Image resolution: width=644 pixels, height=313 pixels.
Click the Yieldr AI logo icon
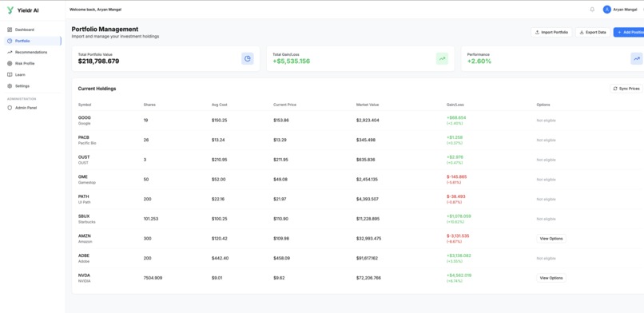click(x=10, y=10)
